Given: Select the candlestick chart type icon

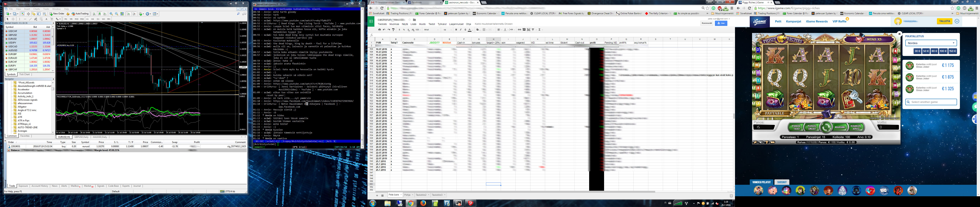Looking at the screenshot, I should click(x=99, y=14).
